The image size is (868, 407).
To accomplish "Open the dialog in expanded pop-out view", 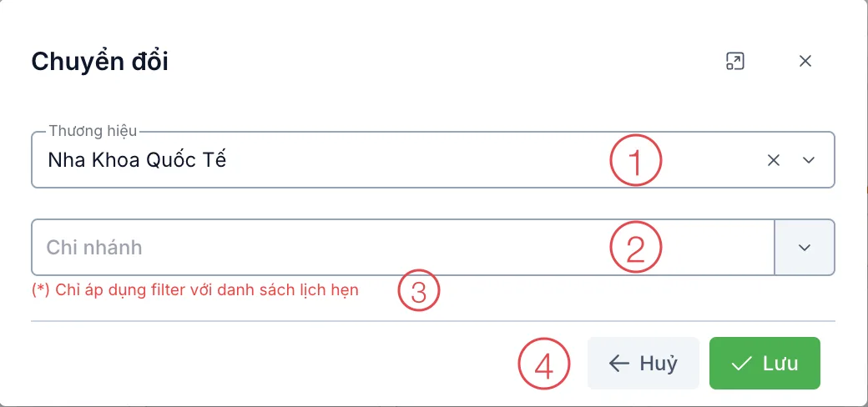I will coord(734,62).
